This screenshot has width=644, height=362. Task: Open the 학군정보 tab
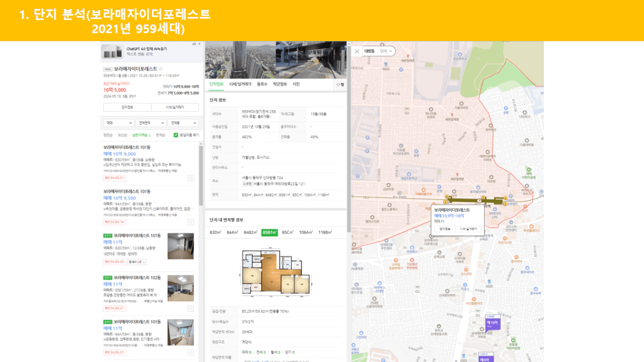[x=280, y=84]
